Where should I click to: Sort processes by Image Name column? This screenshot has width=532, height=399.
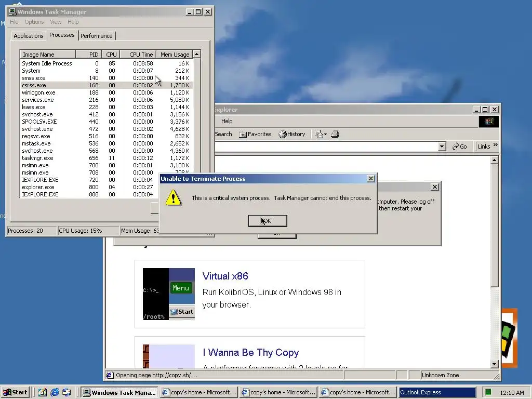point(47,54)
